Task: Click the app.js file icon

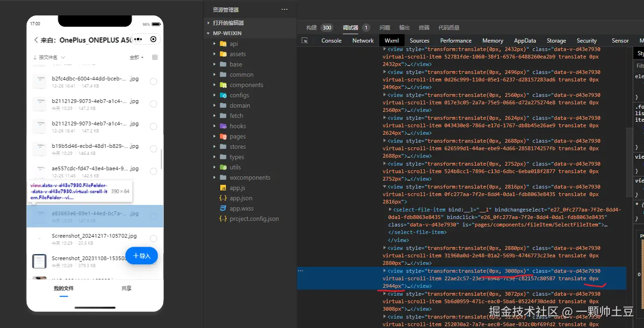Action: [x=223, y=188]
